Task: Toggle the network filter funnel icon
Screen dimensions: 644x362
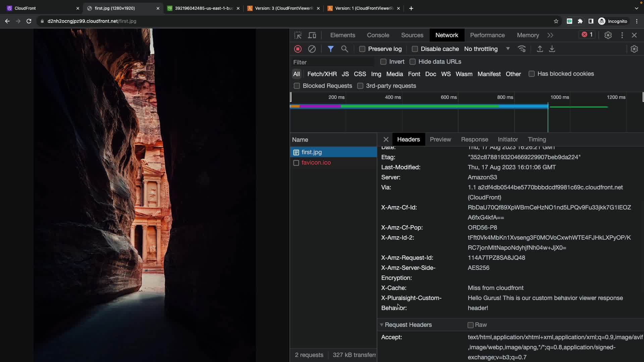Action: (330, 49)
